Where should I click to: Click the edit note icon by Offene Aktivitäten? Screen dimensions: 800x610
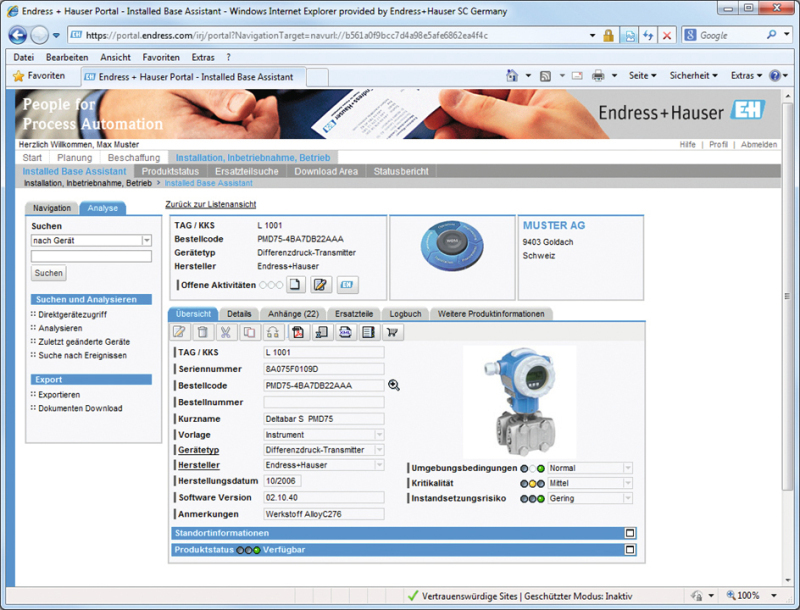(x=320, y=285)
